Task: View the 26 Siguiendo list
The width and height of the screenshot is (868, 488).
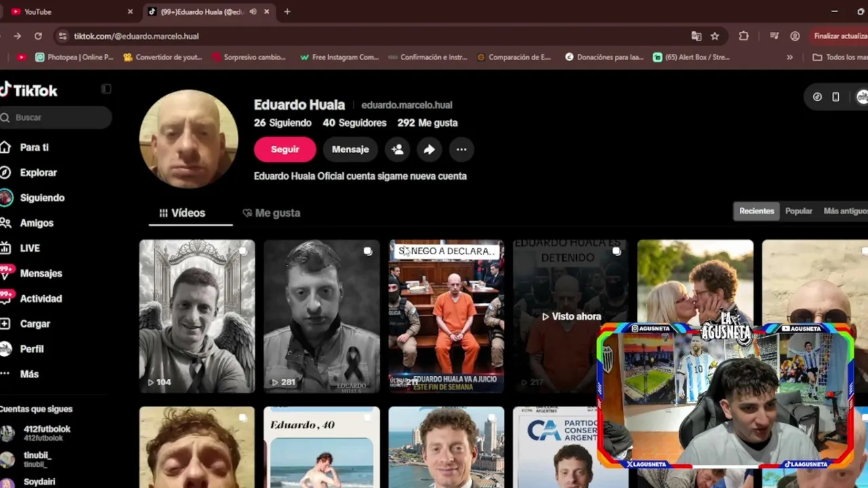Action: [283, 123]
